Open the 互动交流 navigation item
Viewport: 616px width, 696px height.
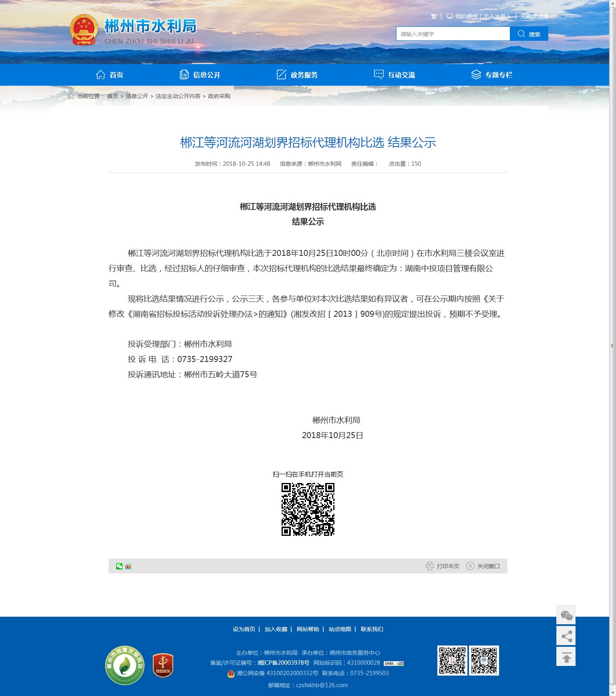(x=395, y=75)
